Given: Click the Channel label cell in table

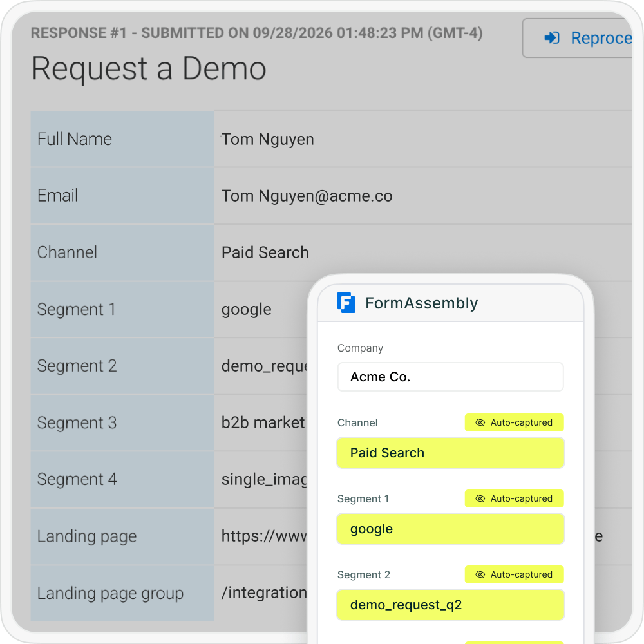Looking at the screenshot, I should pos(122,252).
